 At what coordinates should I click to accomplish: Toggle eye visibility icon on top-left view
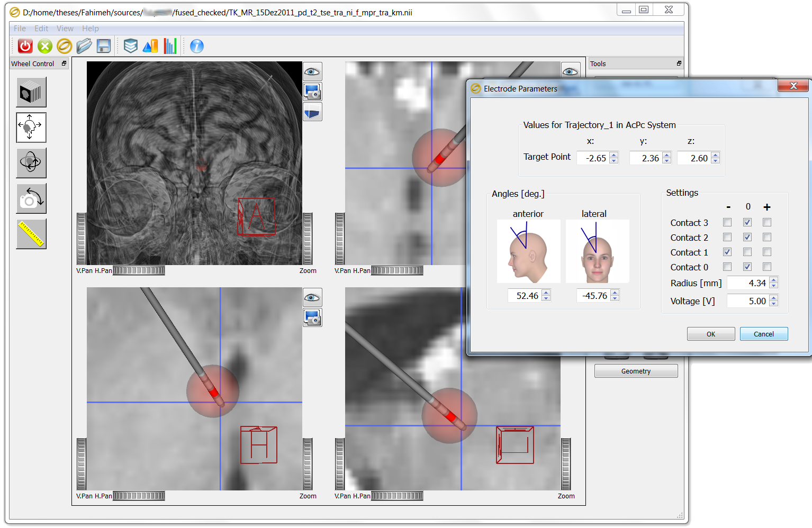point(312,71)
